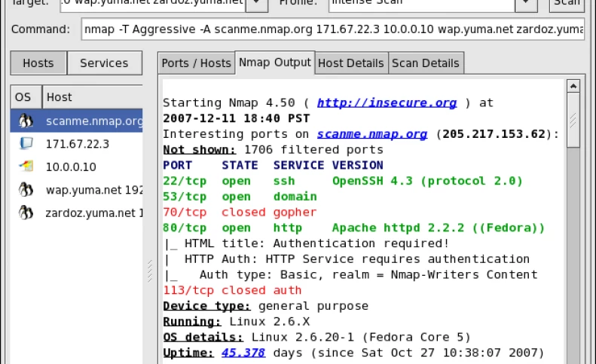Select host 171.67.22.3 in the list
Viewport: 596px width, 364px height.
point(76,144)
